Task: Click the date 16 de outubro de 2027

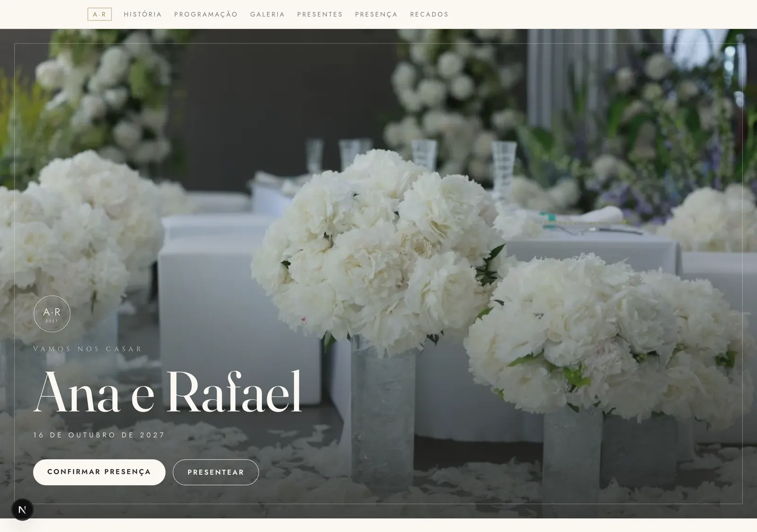Action: [x=99, y=435]
